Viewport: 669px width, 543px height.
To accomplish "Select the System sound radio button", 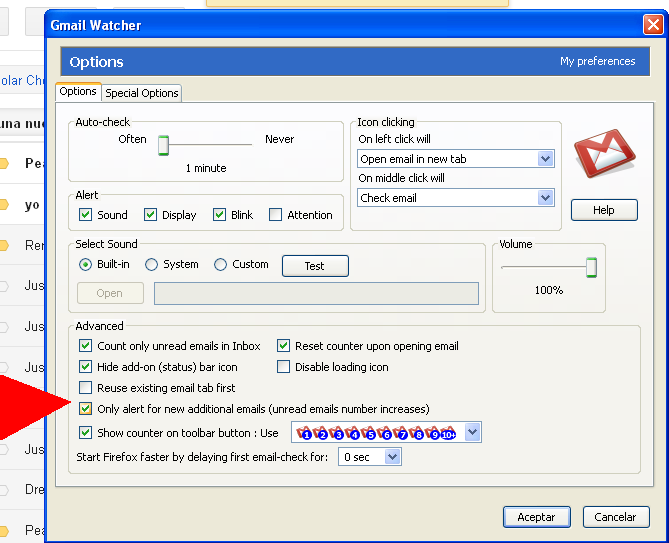I will click(x=152, y=265).
